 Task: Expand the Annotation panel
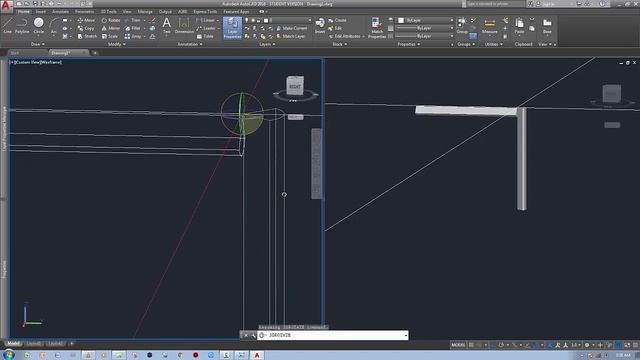pyautogui.click(x=189, y=44)
